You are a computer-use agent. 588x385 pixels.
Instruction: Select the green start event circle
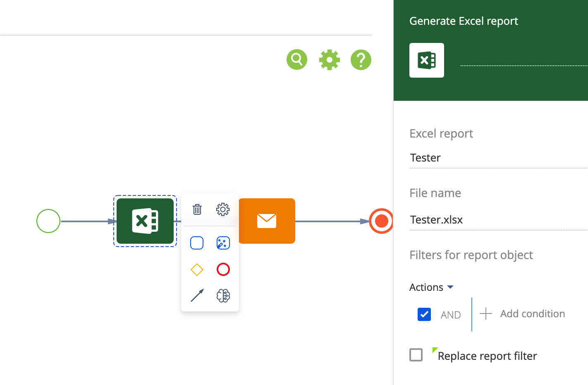coord(48,221)
